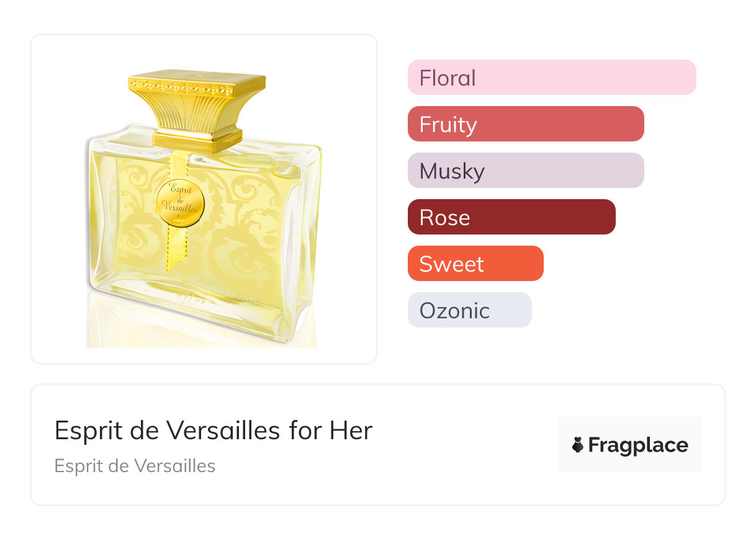Select the Fruity accord bar
This screenshot has width=756, height=536.
point(525,124)
